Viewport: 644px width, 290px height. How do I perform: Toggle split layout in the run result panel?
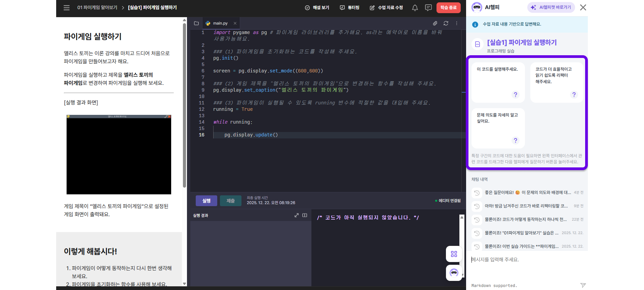[305, 215]
